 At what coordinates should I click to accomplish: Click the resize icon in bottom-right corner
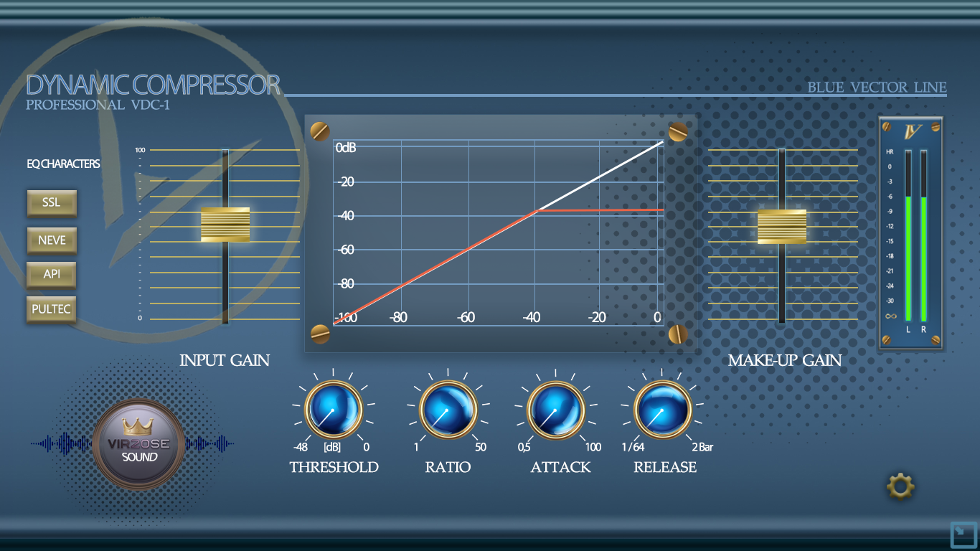963,534
